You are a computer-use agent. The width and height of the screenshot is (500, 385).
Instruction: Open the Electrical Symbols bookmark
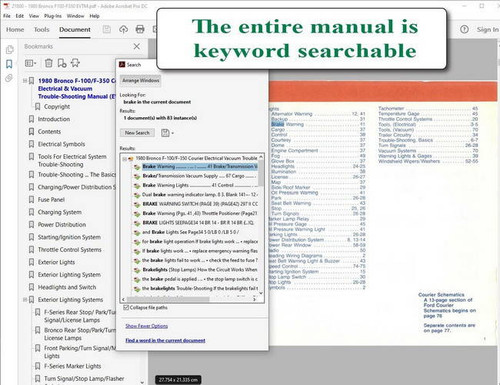pyautogui.click(x=61, y=144)
